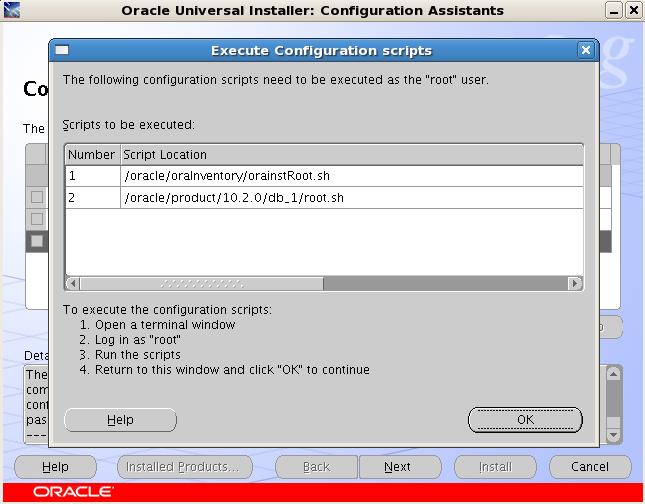This screenshot has height=504, width=645.
Task: Open the installer window's title bar icon
Action: 12,10
